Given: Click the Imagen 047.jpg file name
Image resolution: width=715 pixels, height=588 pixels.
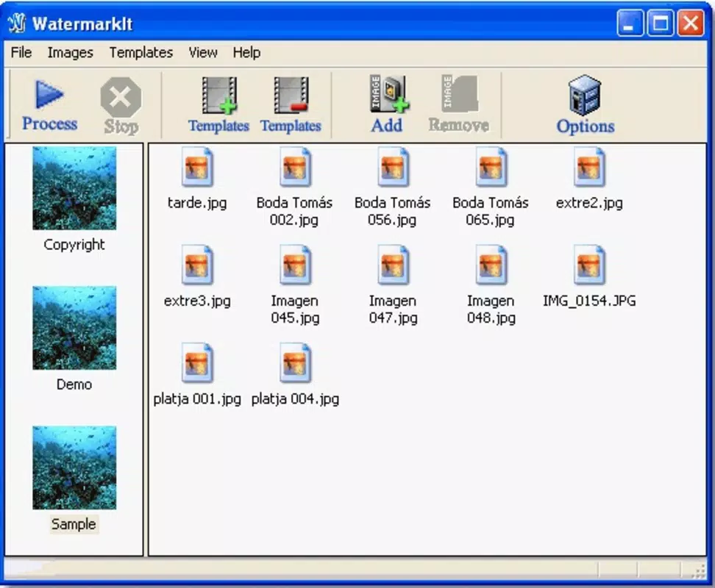Looking at the screenshot, I should pyautogui.click(x=393, y=309).
